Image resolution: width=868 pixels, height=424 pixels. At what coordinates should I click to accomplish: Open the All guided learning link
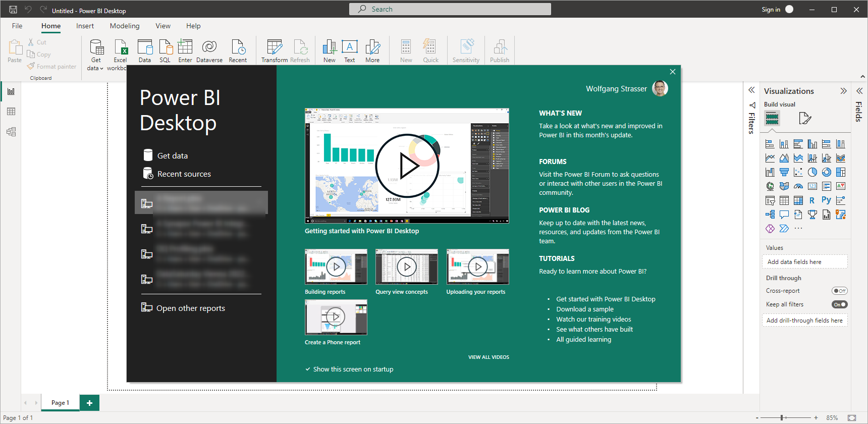[x=583, y=340]
